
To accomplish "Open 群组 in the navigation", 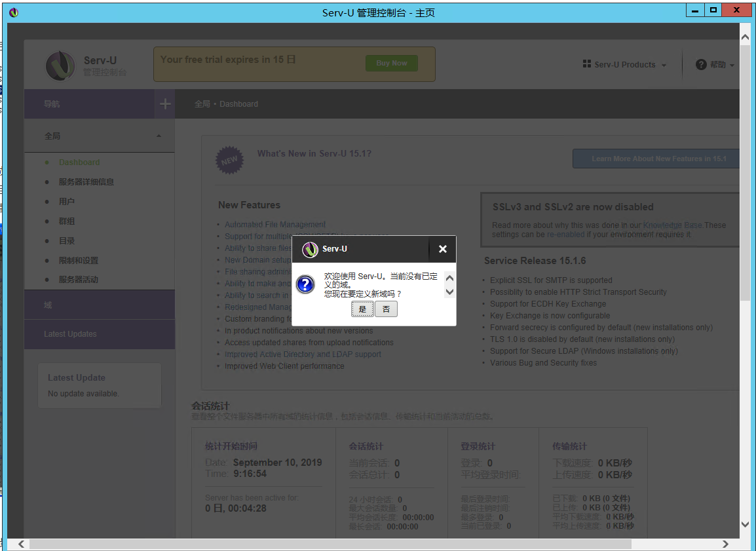I will [67, 221].
